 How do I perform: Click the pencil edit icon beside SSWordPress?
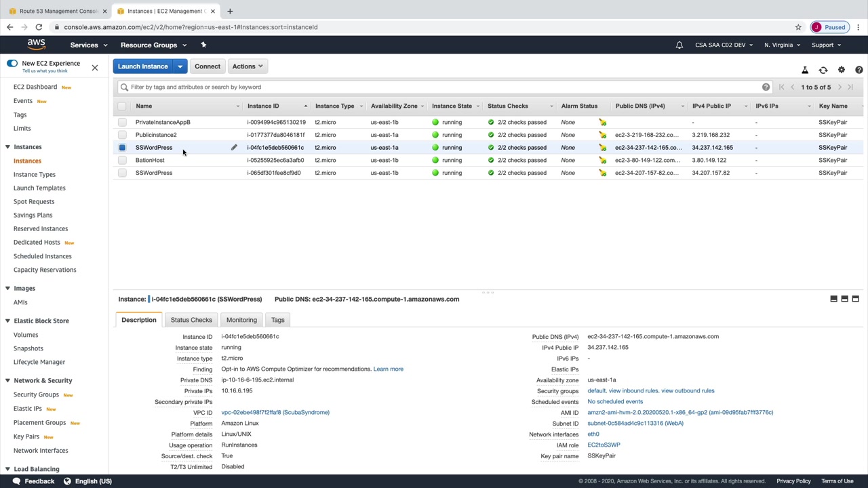pyautogui.click(x=234, y=148)
